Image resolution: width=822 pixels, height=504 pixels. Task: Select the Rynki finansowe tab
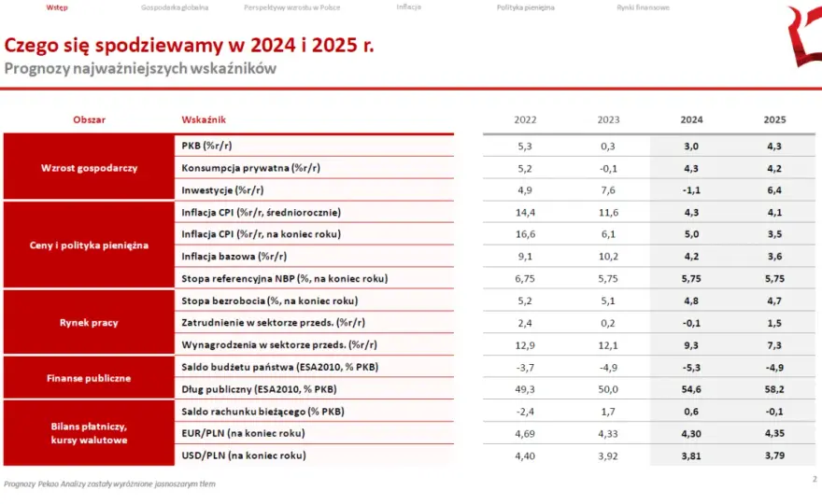(644, 7)
